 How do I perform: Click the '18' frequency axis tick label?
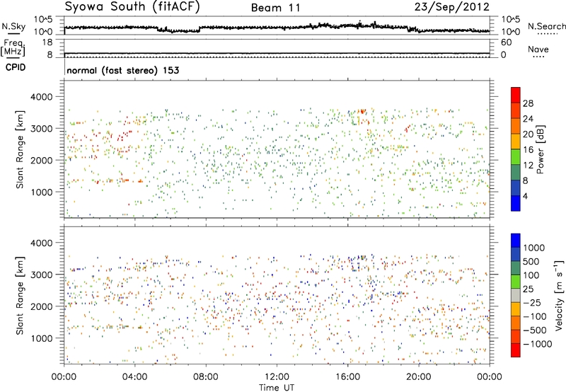(47, 42)
